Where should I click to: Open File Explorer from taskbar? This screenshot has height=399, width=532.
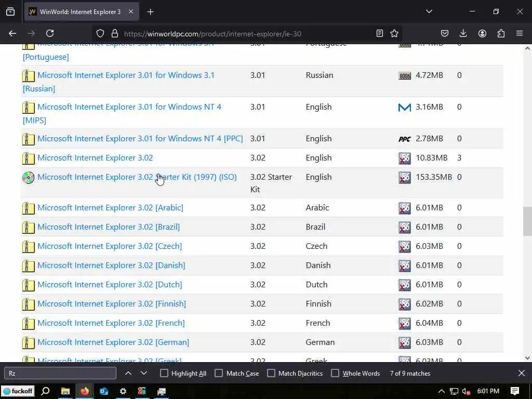click(65, 391)
